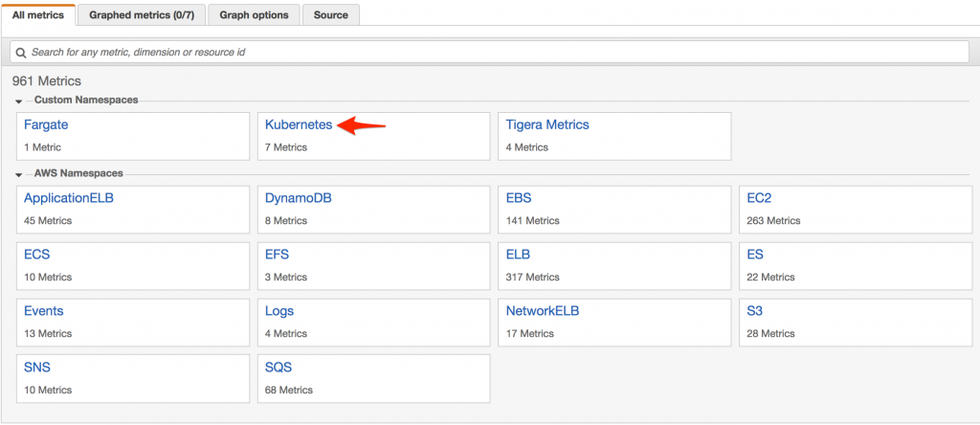Open the ELB namespace link

(518, 255)
